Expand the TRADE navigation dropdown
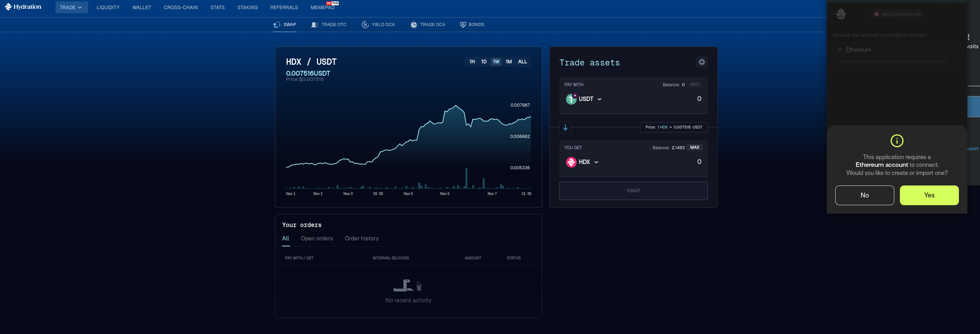The image size is (980, 334). [71, 7]
